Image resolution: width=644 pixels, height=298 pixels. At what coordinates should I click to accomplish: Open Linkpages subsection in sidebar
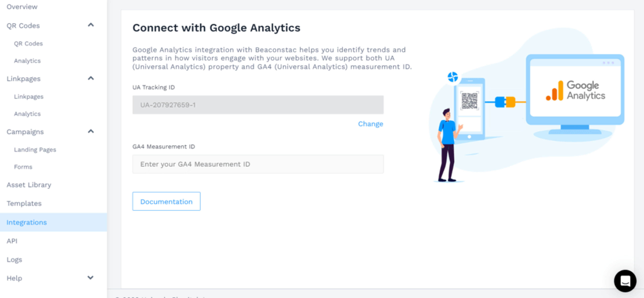[29, 96]
